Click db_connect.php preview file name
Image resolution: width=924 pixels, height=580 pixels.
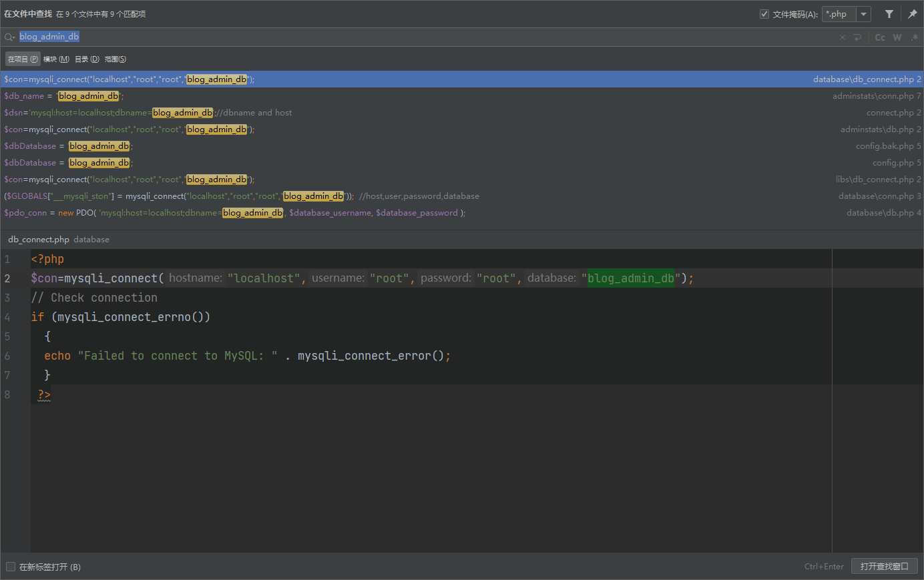coord(39,240)
